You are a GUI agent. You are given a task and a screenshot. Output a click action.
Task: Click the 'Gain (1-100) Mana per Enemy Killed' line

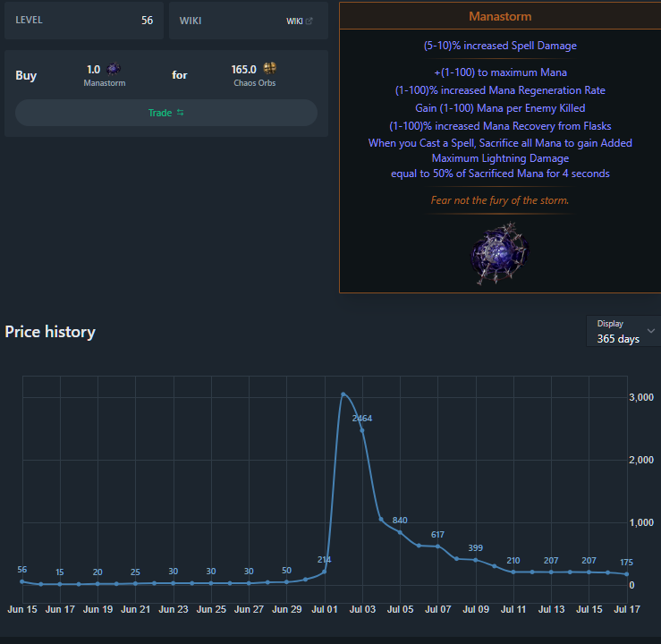coord(500,108)
